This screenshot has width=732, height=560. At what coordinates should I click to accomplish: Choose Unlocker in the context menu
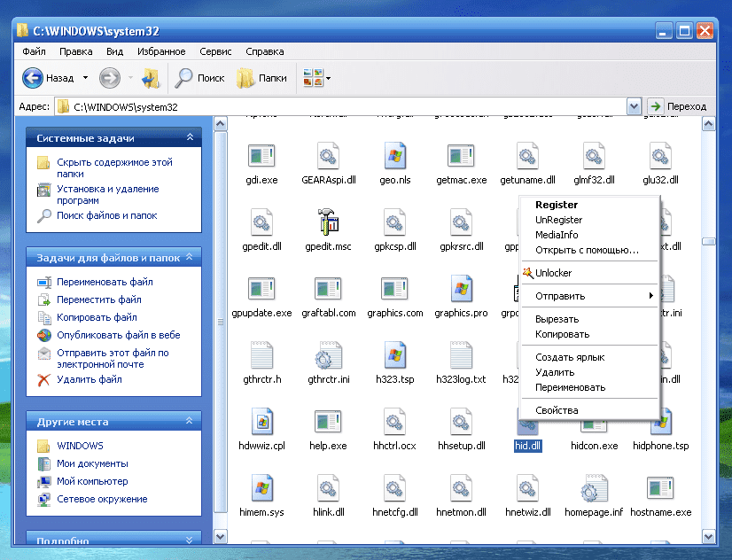click(x=589, y=273)
